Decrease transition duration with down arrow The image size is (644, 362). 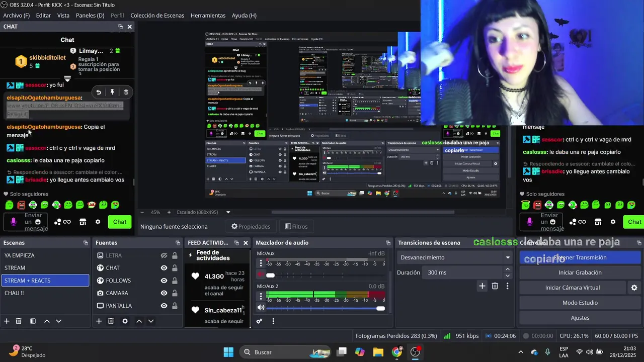[507, 276]
